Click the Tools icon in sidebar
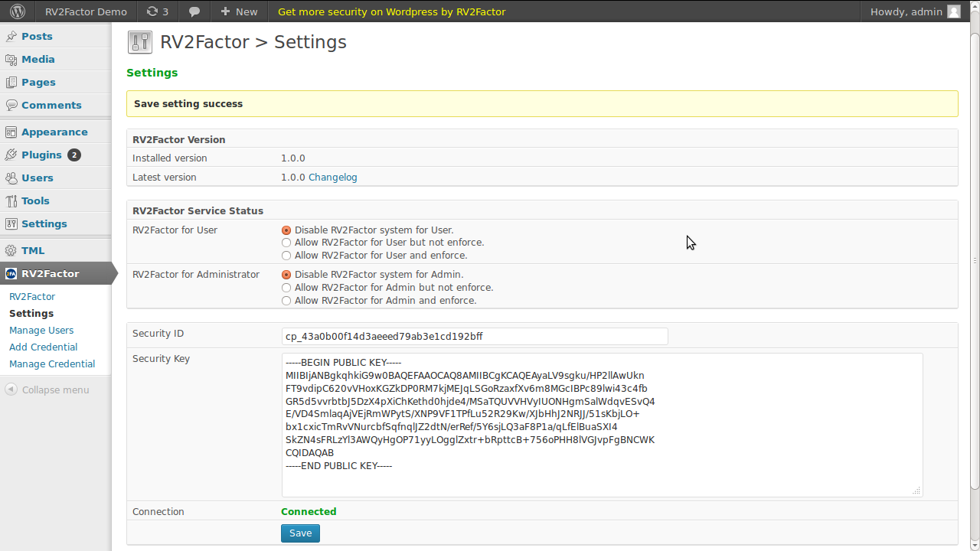 tap(11, 201)
